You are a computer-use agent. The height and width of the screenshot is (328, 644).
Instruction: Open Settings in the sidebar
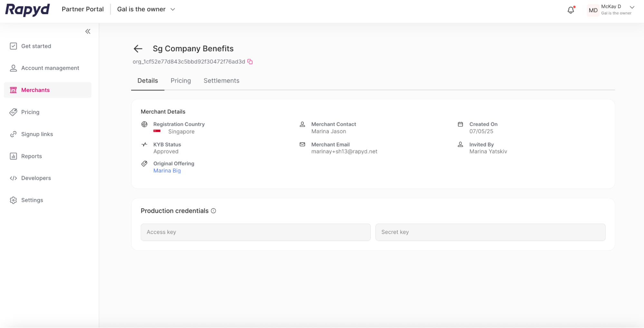click(x=48, y=200)
